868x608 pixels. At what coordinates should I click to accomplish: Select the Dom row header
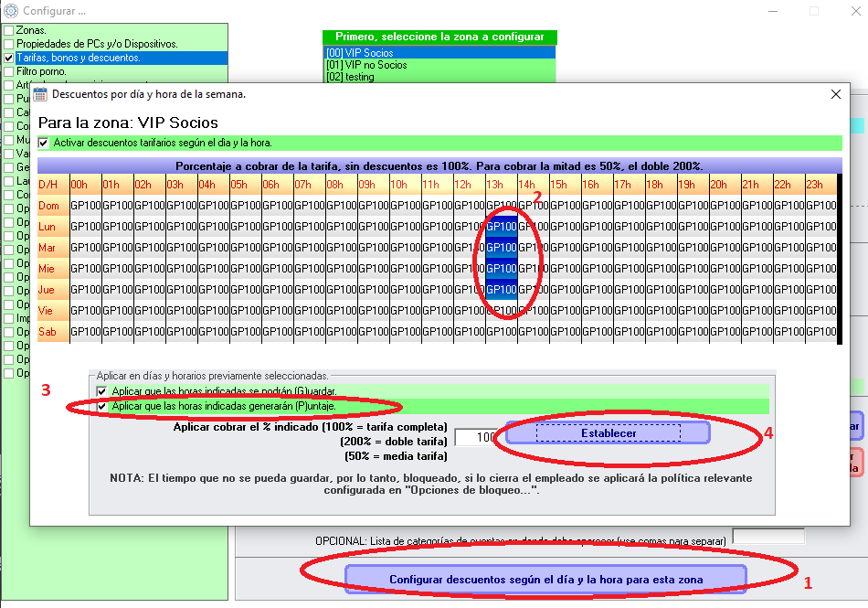click(x=54, y=206)
